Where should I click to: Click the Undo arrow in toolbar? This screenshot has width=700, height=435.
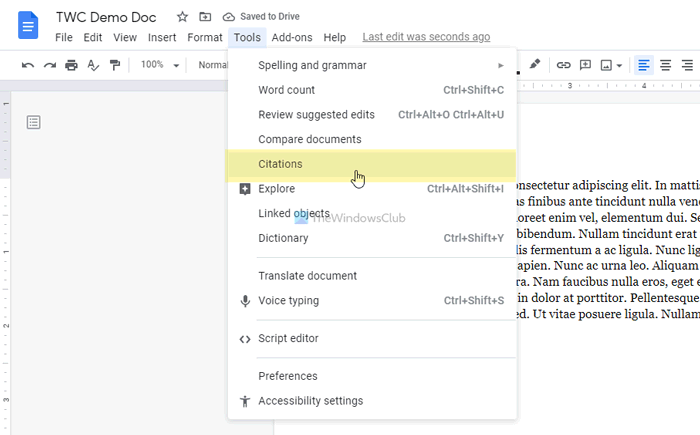pyautogui.click(x=27, y=65)
